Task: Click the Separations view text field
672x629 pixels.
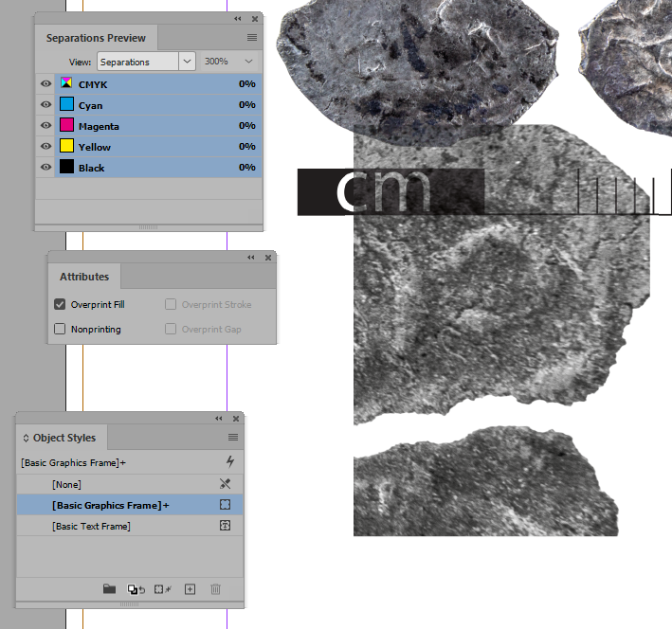Action: point(138,62)
